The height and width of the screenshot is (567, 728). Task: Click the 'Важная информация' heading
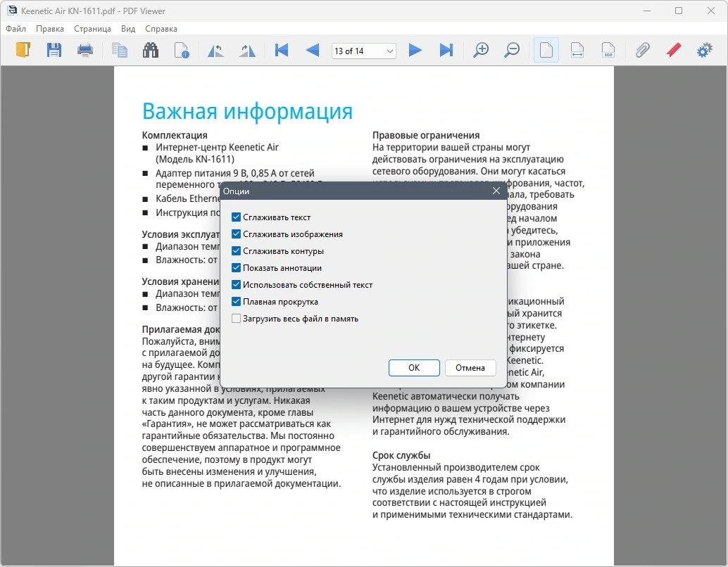[247, 111]
